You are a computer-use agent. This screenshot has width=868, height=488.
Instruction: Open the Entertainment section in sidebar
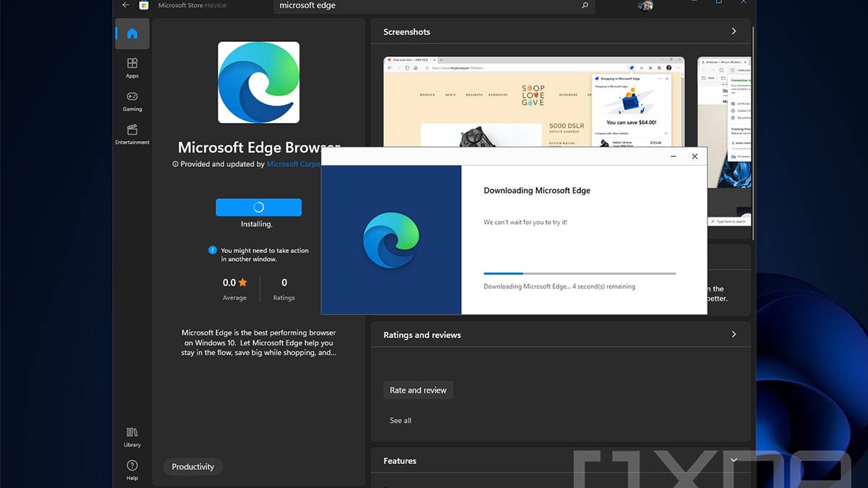[x=132, y=134]
